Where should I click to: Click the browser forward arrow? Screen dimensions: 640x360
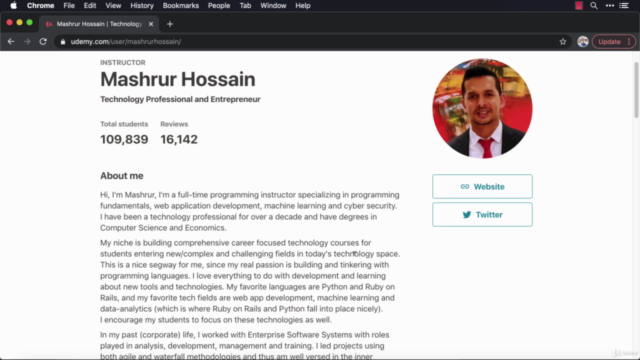[27, 42]
